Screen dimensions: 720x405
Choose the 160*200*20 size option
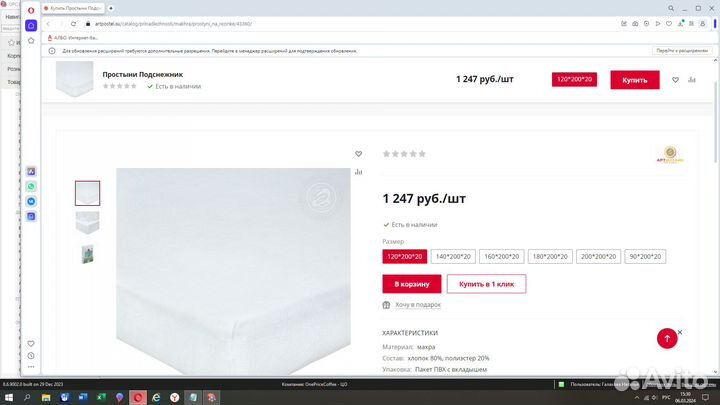(x=501, y=257)
